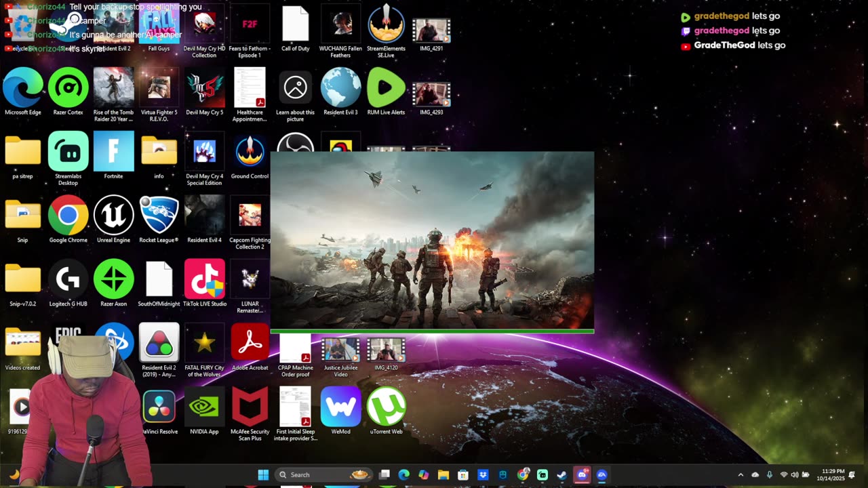Select the RUM Live Alerts shortcut
Viewport: 868px width, 488px height.
(386, 91)
